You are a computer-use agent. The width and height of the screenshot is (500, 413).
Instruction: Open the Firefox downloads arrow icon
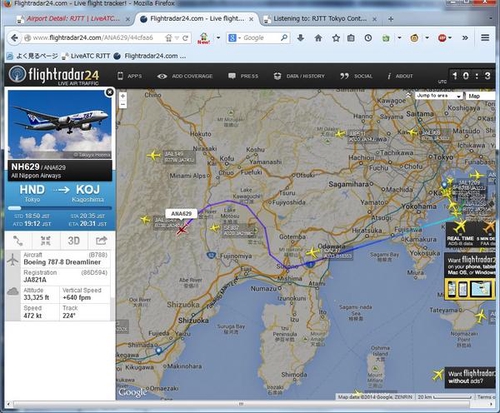[x=300, y=38]
